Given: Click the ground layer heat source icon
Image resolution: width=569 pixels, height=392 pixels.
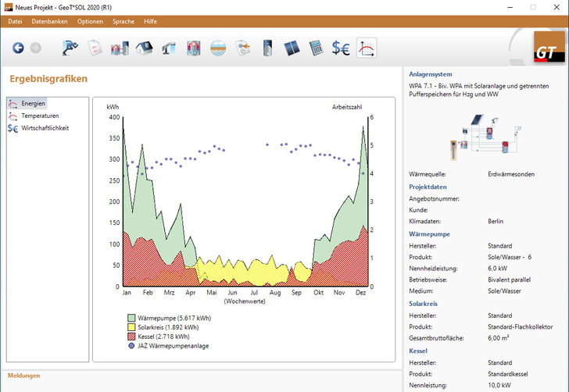Looking at the screenshot, I should (218, 48).
